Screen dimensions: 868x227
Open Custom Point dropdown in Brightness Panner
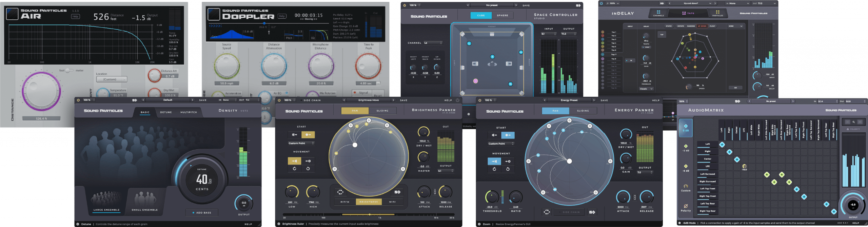(301, 143)
